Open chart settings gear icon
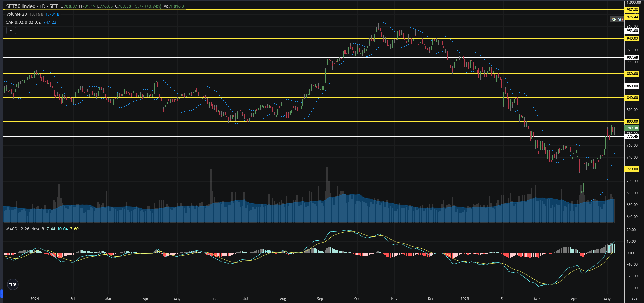This screenshot has height=303, width=644. coord(634,299)
